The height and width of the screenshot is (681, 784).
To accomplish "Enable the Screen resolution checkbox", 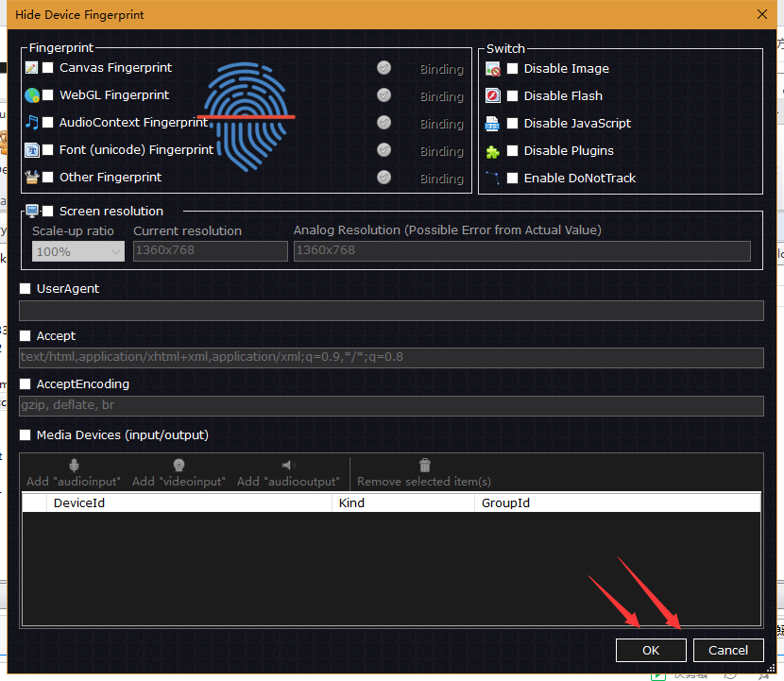I will pos(48,212).
